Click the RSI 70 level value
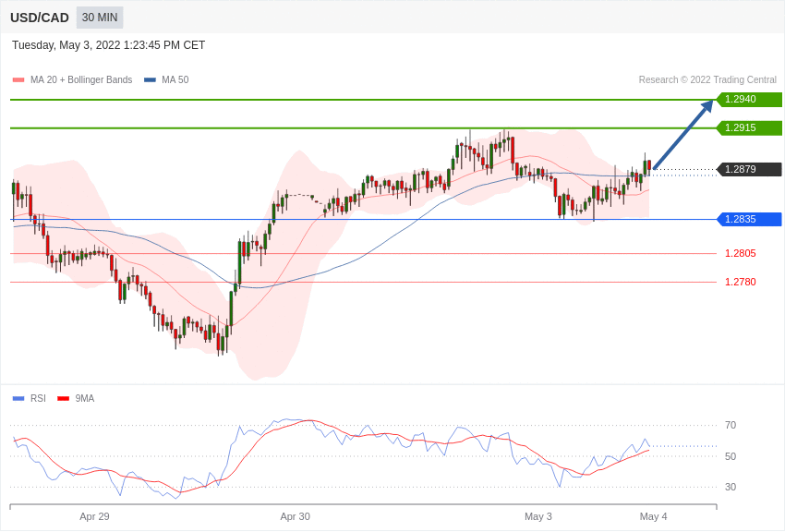 point(731,425)
